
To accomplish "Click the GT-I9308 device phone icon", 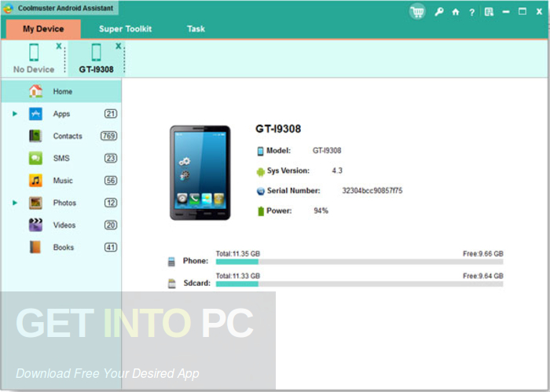I will [x=96, y=53].
